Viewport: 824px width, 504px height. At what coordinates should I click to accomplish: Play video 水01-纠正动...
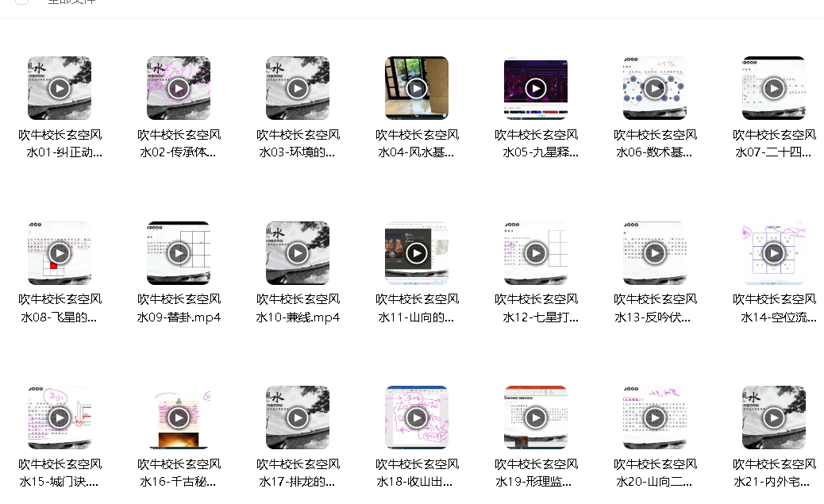tap(60, 88)
